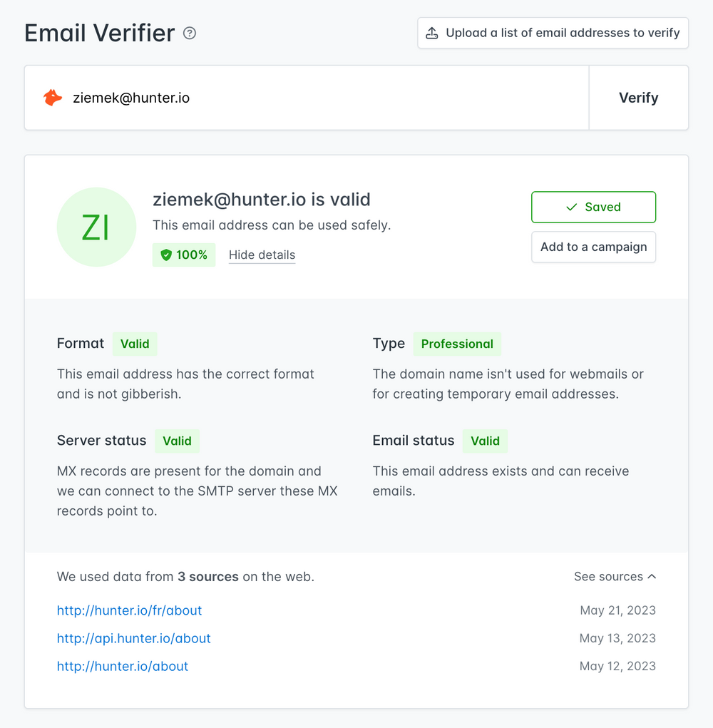713x728 pixels.
Task: Click the Saved button
Action: click(x=593, y=207)
